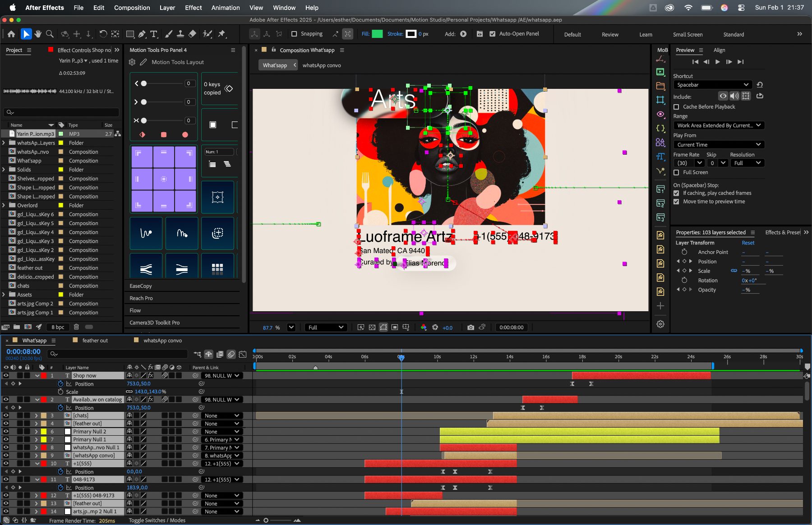
Task: Switch to the Align panel tab
Action: pos(719,50)
